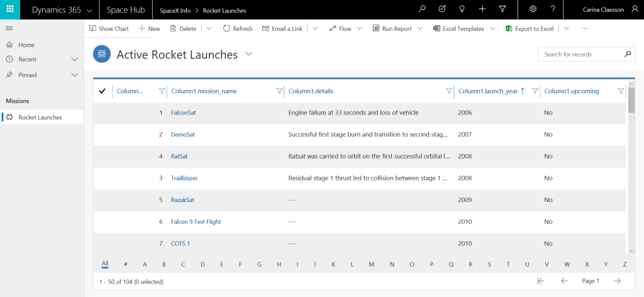The height and width of the screenshot is (297, 644).
Task: Open the Excel Templates dropdown
Action: pyautogui.click(x=492, y=29)
